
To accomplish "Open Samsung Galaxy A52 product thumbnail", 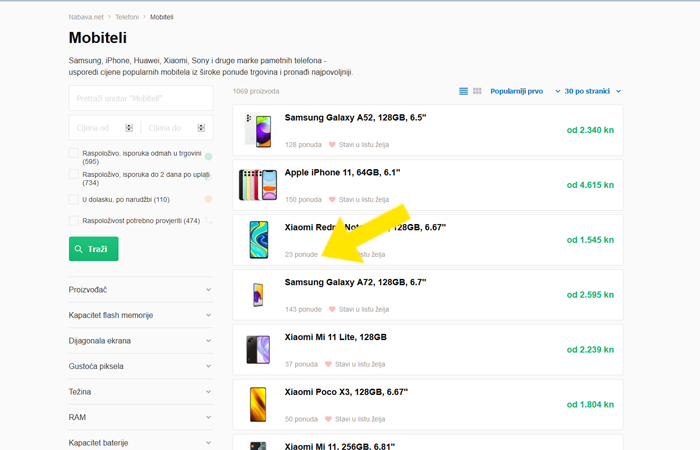I will point(258,130).
